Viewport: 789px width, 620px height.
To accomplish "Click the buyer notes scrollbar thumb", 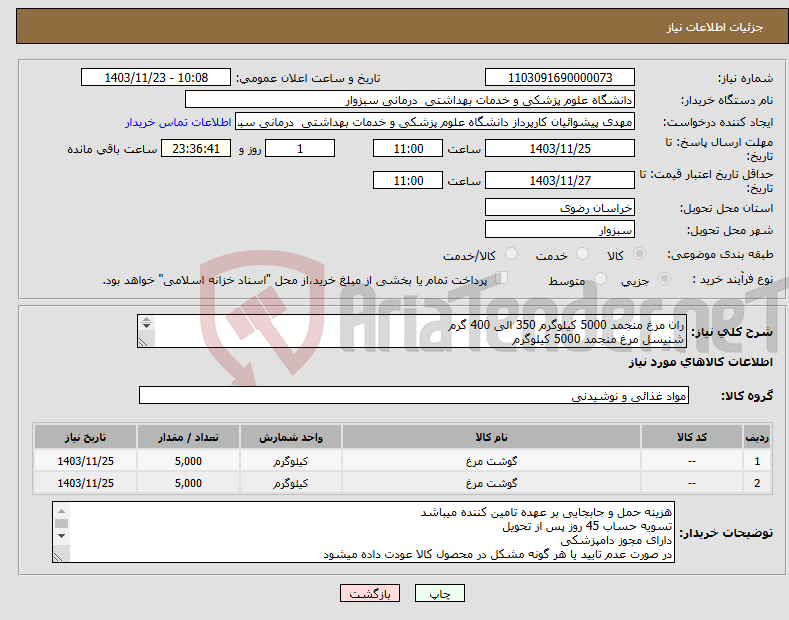I will pos(61,523).
